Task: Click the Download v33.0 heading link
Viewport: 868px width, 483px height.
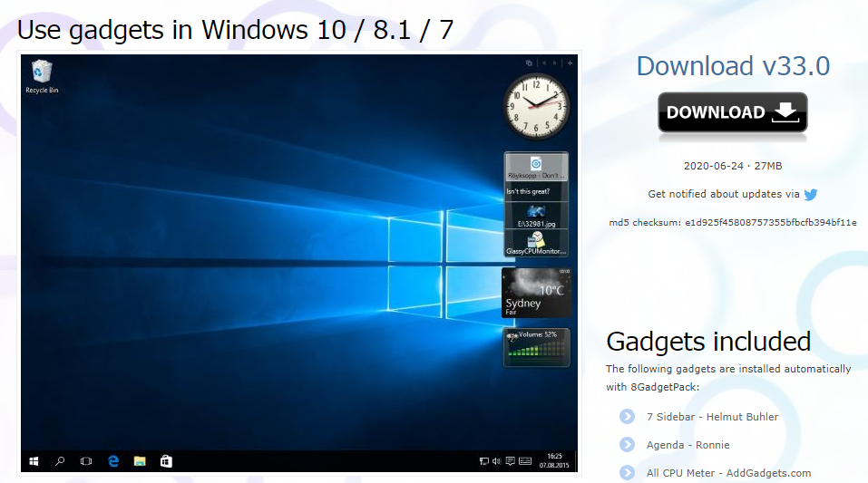Action: (x=733, y=66)
